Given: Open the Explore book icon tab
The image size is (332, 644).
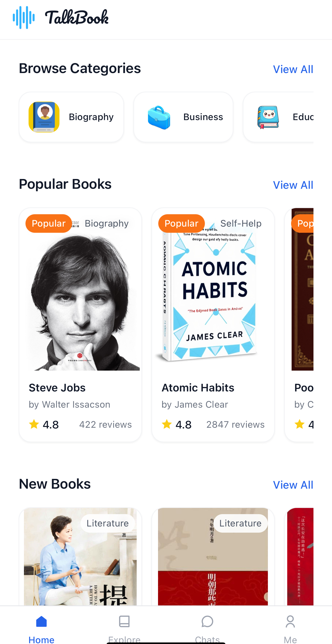Looking at the screenshot, I should pos(124,622).
